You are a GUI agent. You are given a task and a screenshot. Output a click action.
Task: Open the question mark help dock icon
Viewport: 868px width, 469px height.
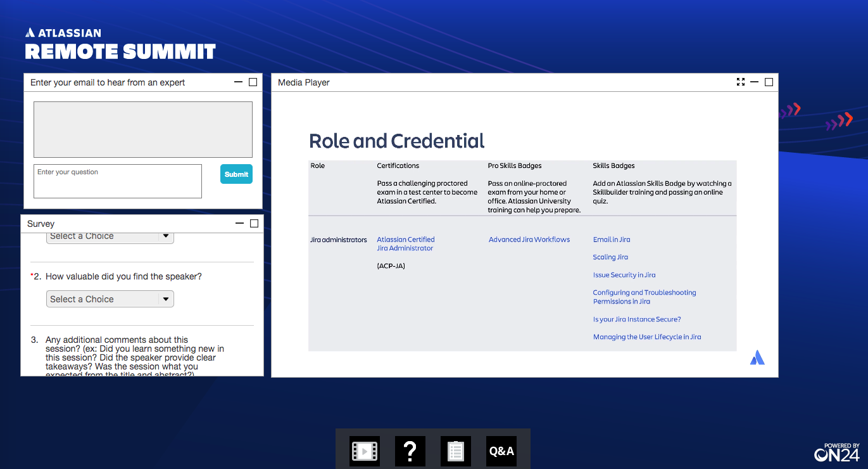coord(410,451)
